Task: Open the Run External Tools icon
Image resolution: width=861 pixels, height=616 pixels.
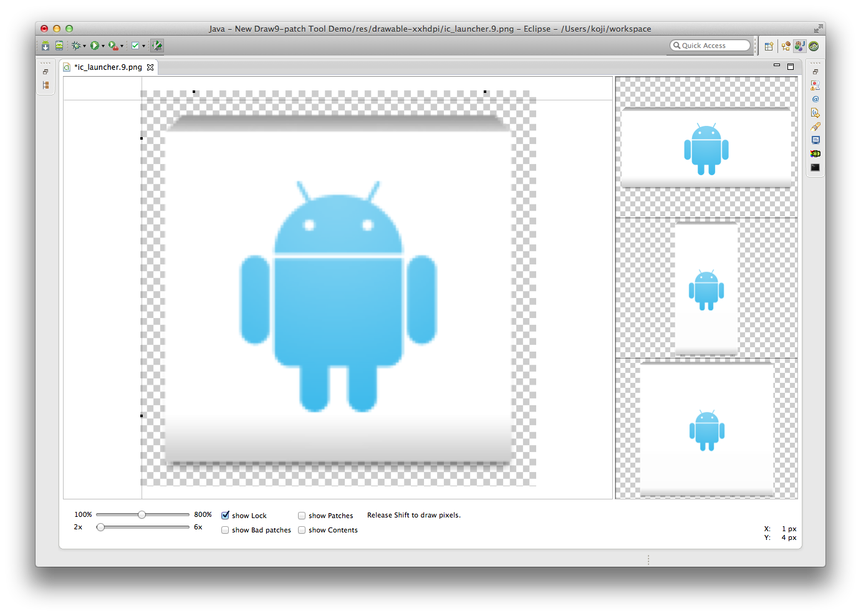Action: coord(113,46)
